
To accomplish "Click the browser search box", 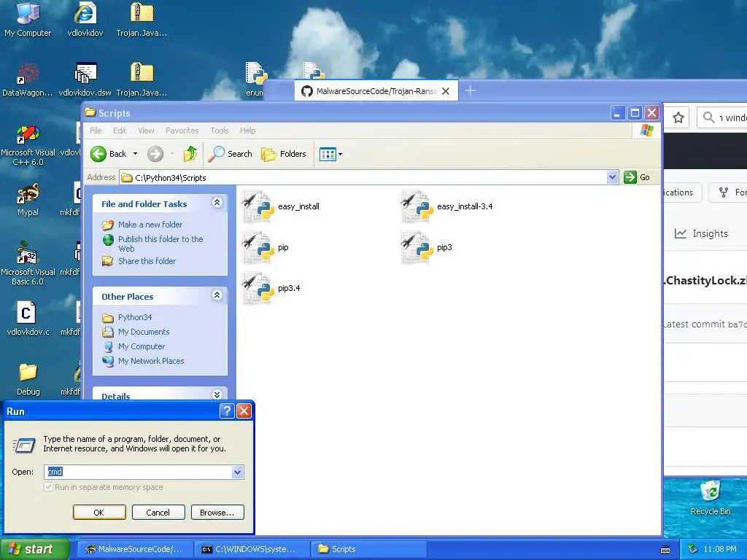I will [x=722, y=117].
